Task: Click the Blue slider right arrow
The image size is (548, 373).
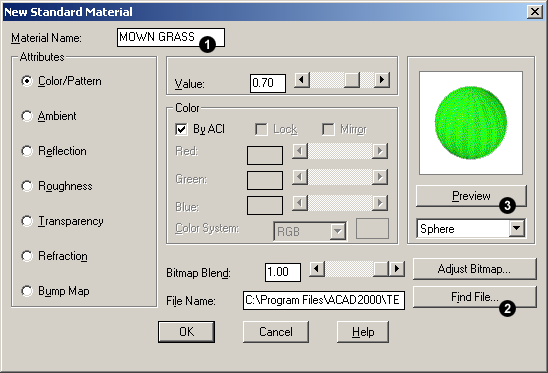Action: pos(380,203)
